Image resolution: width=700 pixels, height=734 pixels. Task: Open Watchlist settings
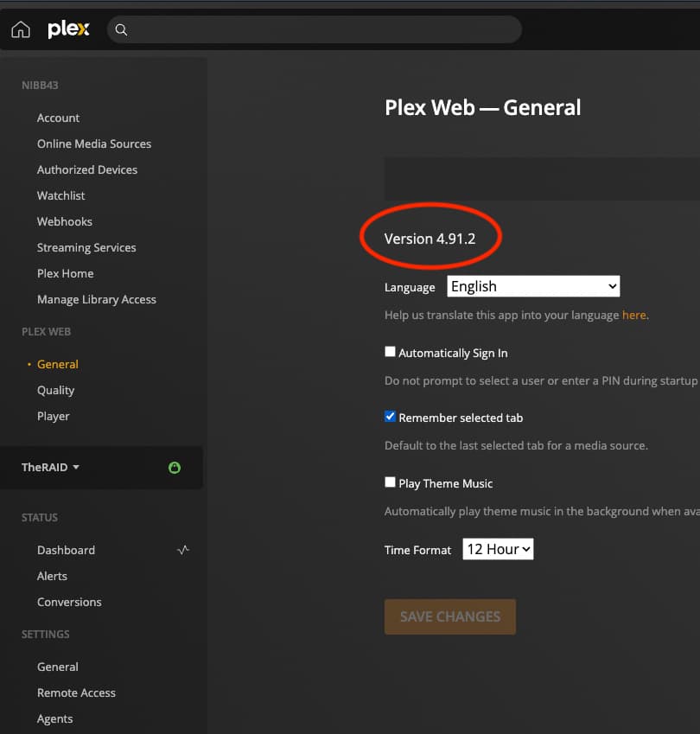(60, 195)
